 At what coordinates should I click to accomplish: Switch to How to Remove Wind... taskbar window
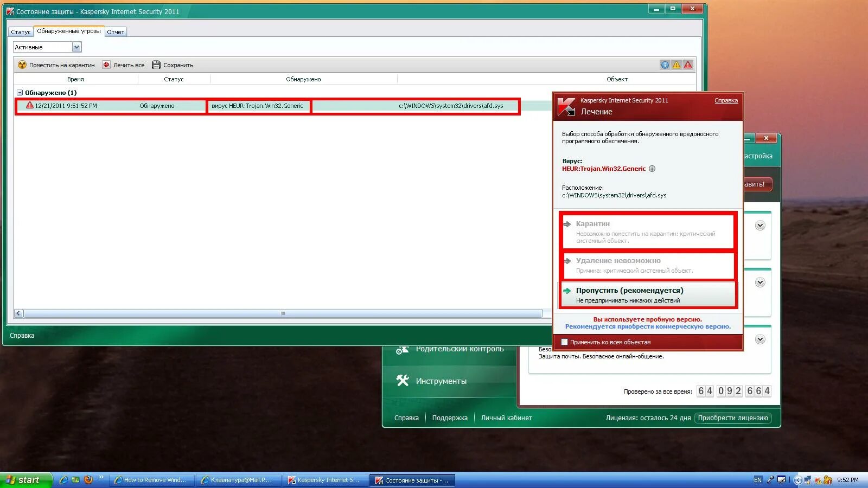click(152, 480)
